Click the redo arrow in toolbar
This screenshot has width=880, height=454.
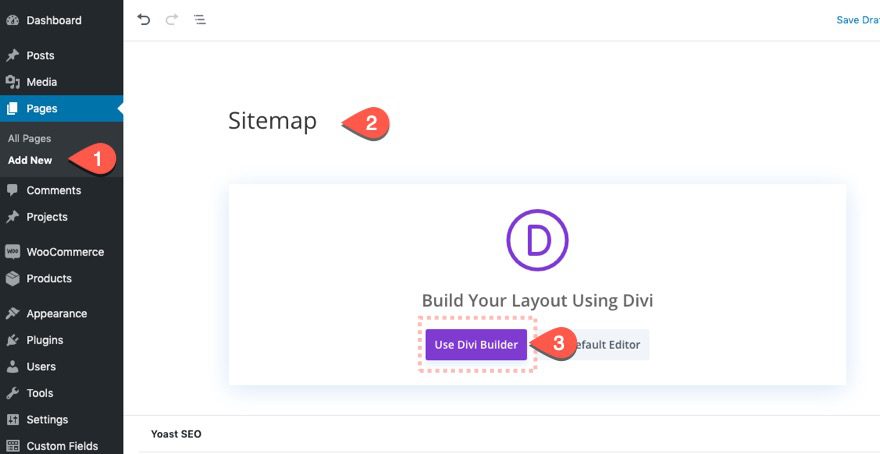click(x=172, y=20)
